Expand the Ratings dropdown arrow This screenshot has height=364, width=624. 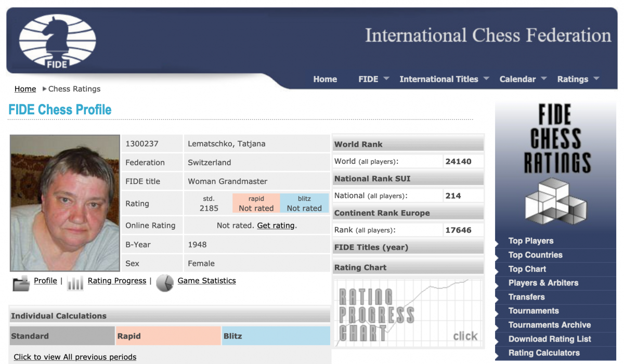click(596, 79)
